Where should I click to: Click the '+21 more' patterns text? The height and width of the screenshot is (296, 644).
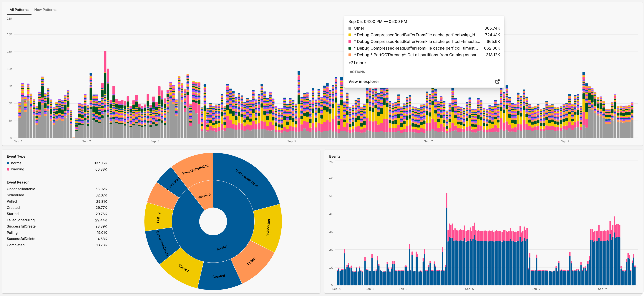357,63
